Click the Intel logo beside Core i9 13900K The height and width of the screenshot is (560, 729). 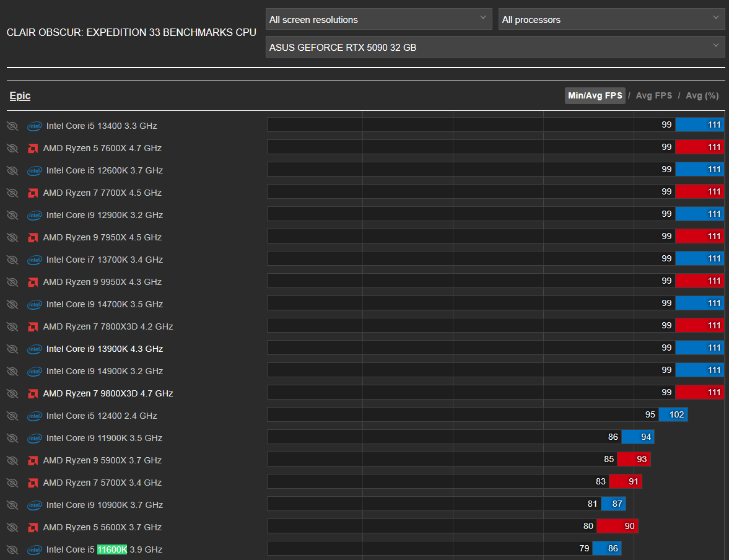35,349
